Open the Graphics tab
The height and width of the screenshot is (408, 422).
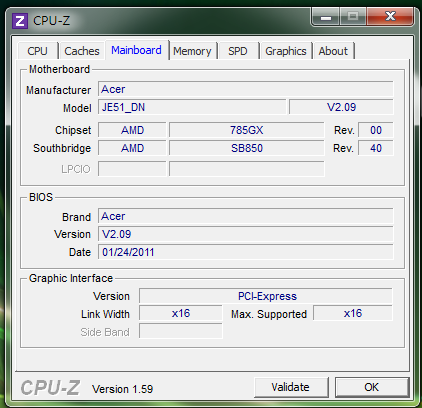[x=286, y=51]
